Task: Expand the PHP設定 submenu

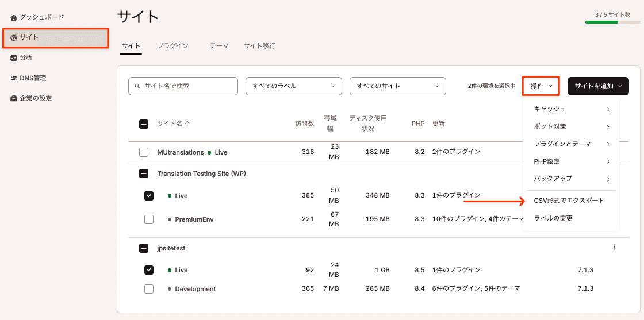Action: pyautogui.click(x=571, y=161)
